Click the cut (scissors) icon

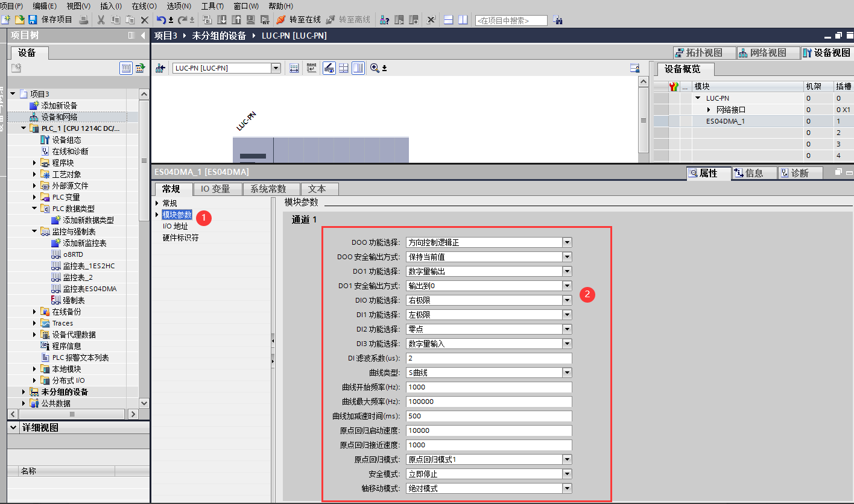[101, 20]
